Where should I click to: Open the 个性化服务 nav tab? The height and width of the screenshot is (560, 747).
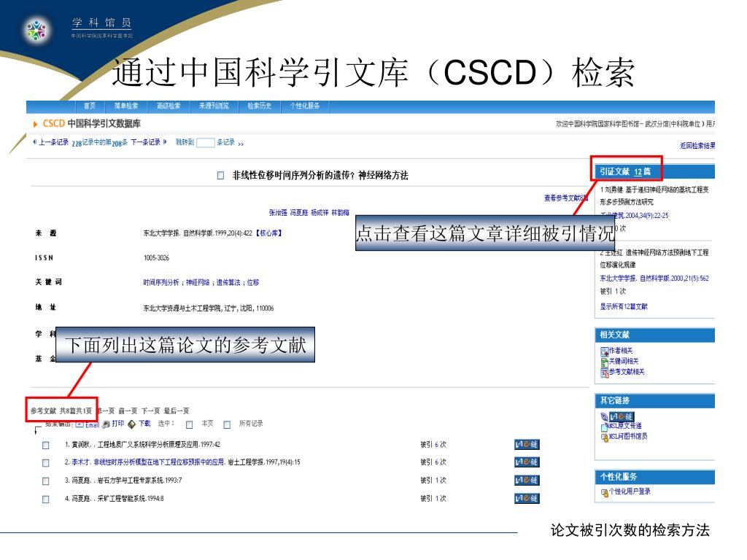(305, 106)
